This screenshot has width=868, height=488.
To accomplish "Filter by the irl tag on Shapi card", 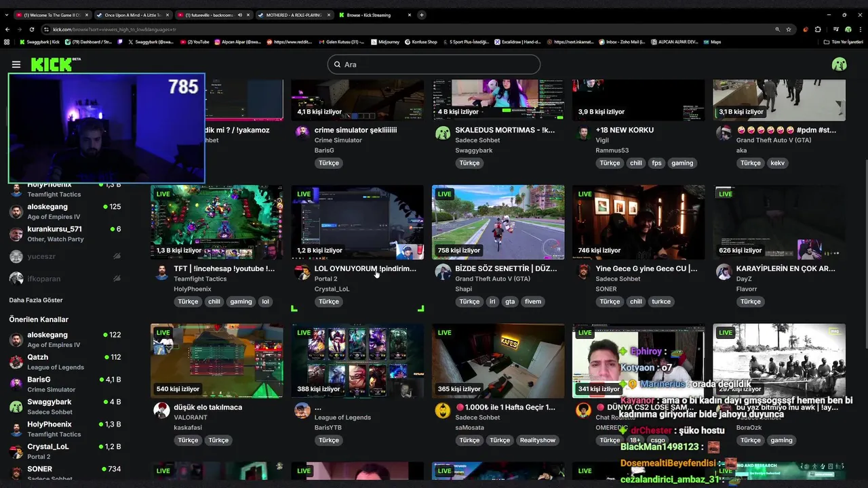I will (x=492, y=302).
